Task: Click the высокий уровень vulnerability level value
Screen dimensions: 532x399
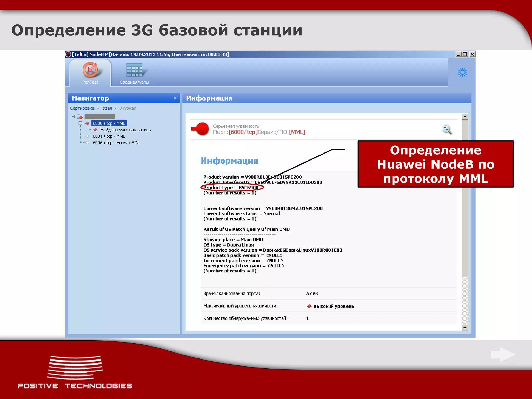Action: pos(334,306)
